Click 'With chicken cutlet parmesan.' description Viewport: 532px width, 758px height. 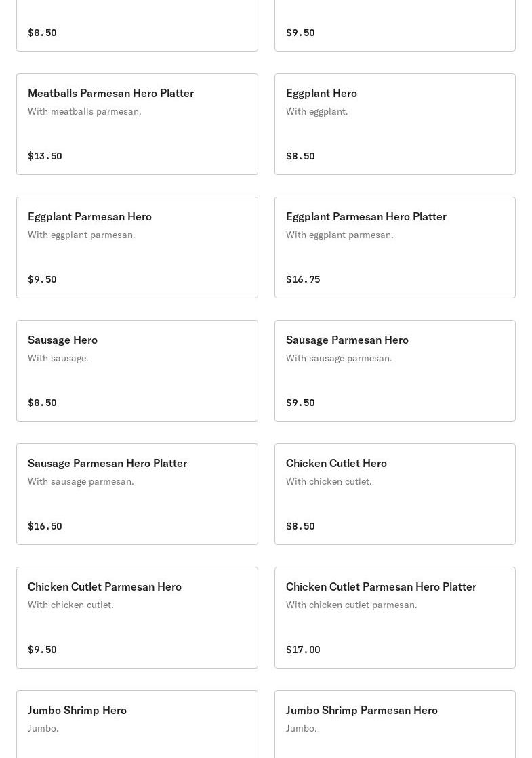[x=351, y=605]
